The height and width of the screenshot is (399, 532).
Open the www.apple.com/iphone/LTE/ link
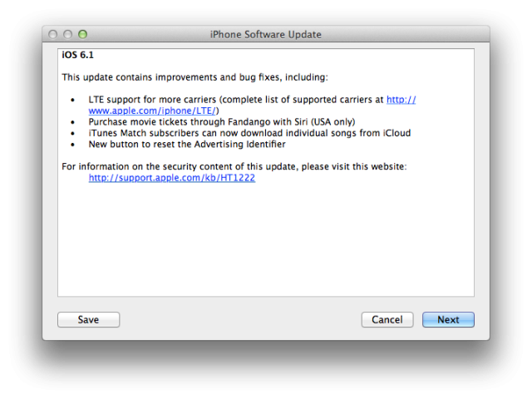[x=152, y=111]
